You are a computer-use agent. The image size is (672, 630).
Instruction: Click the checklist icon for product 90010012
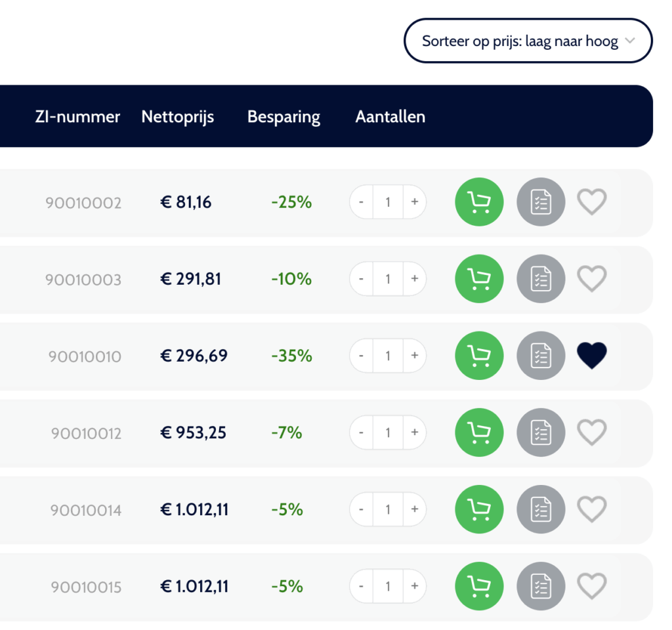541,432
